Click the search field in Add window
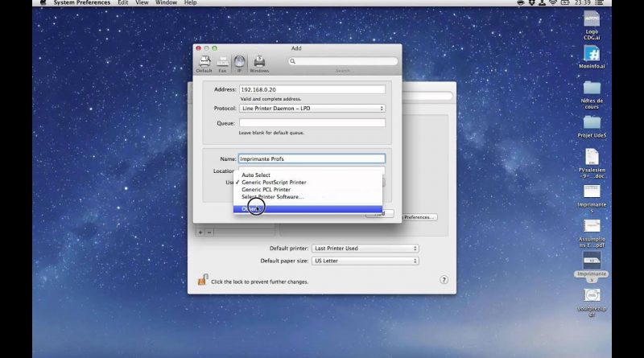The image size is (644, 358). click(x=343, y=61)
